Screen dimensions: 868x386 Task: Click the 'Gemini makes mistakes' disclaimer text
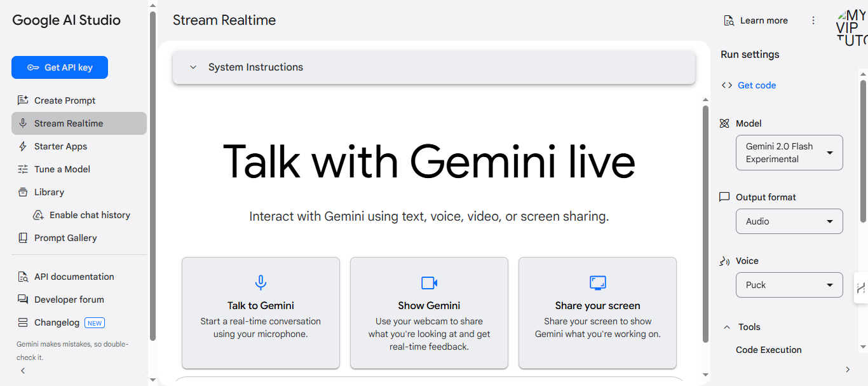[72, 350]
